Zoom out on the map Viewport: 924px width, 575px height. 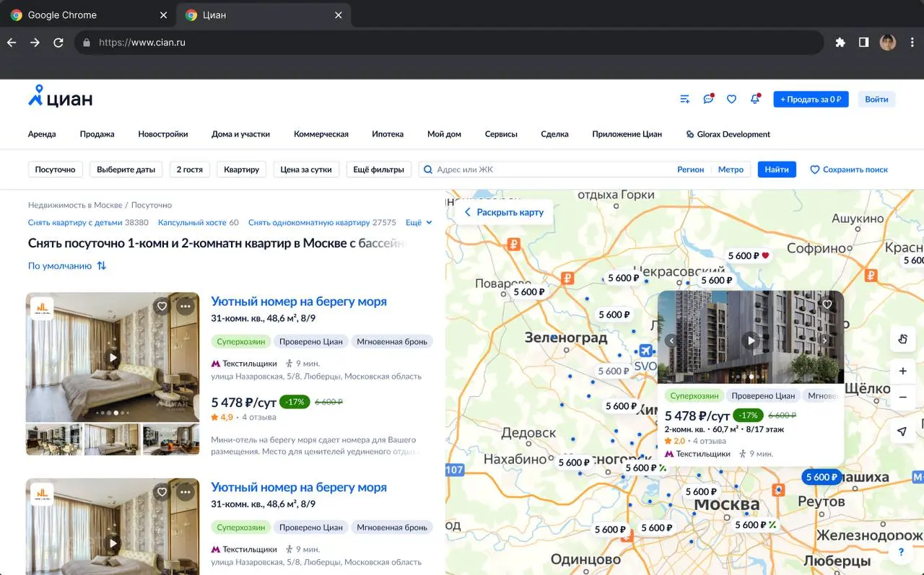(x=902, y=398)
